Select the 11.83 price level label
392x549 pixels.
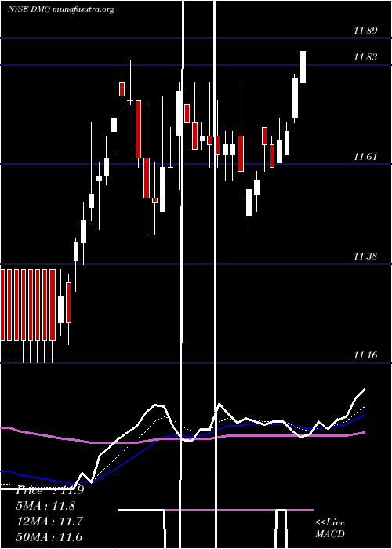[x=365, y=57]
